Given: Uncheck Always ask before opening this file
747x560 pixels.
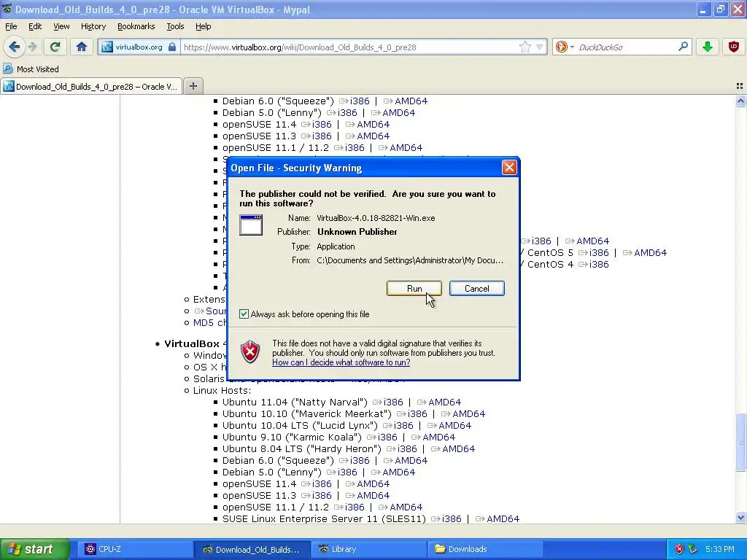Looking at the screenshot, I should click(x=244, y=314).
